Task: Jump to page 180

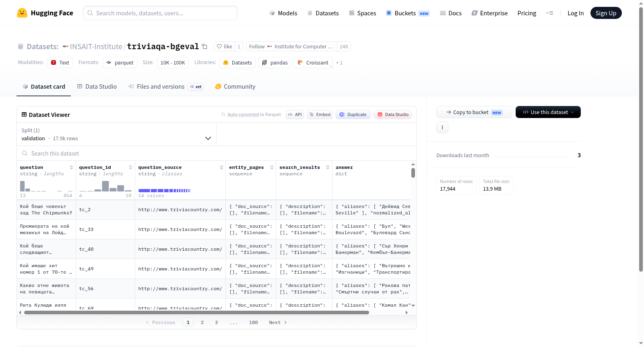Action: click(x=254, y=322)
